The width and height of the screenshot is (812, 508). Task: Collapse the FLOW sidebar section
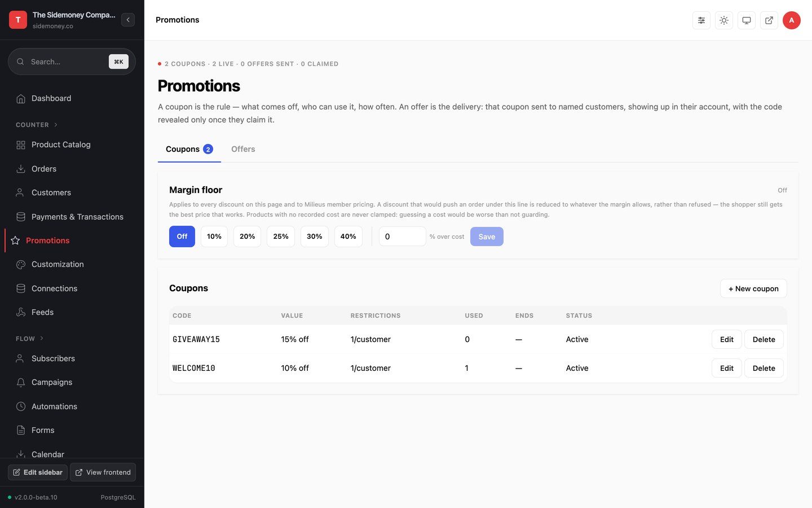tap(30, 339)
